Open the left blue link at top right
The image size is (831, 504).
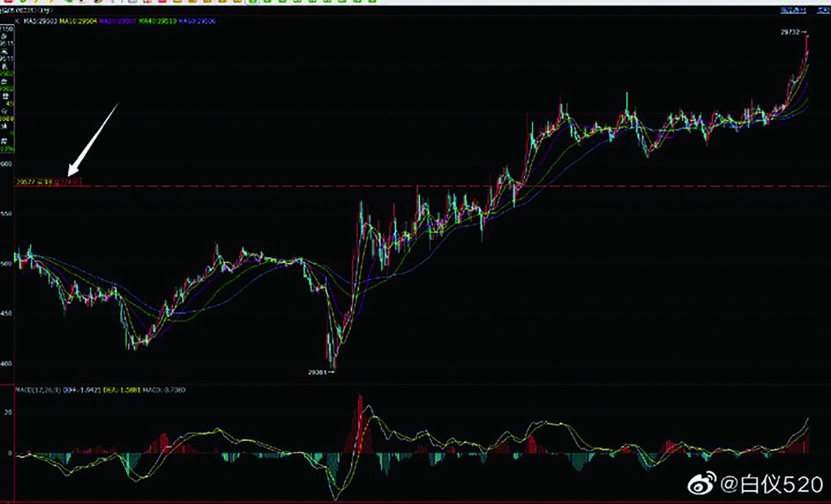[793, 11]
